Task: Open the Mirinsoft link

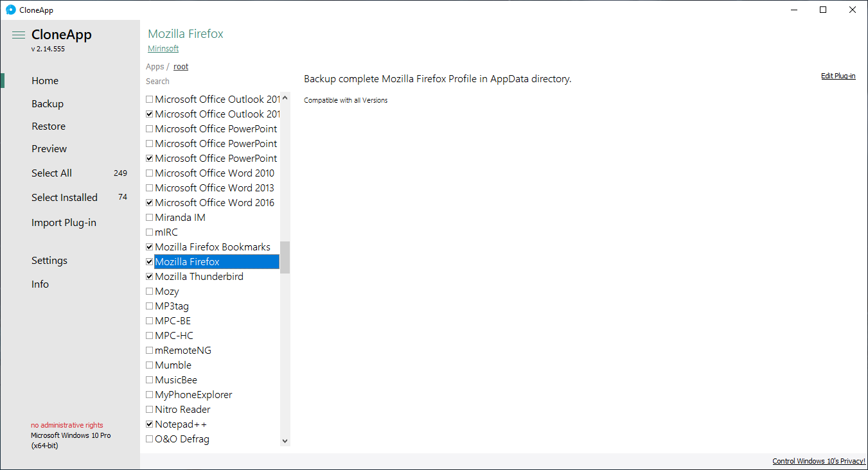Action: click(x=163, y=49)
